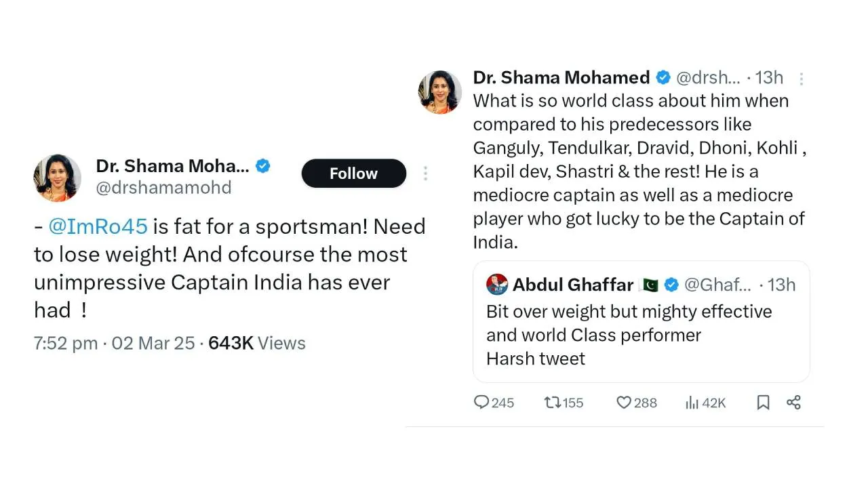Click the Follow button
The width and height of the screenshot is (868, 488).
(x=353, y=174)
